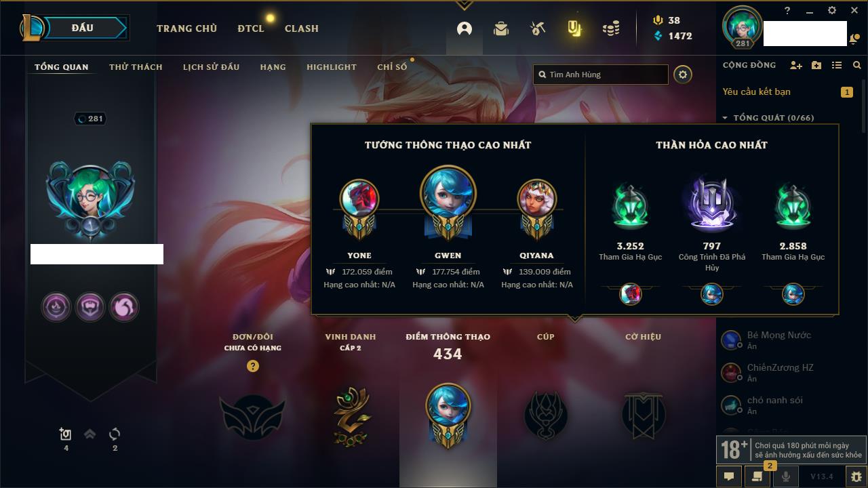Toggle the friends list view options icon

pos(837,65)
